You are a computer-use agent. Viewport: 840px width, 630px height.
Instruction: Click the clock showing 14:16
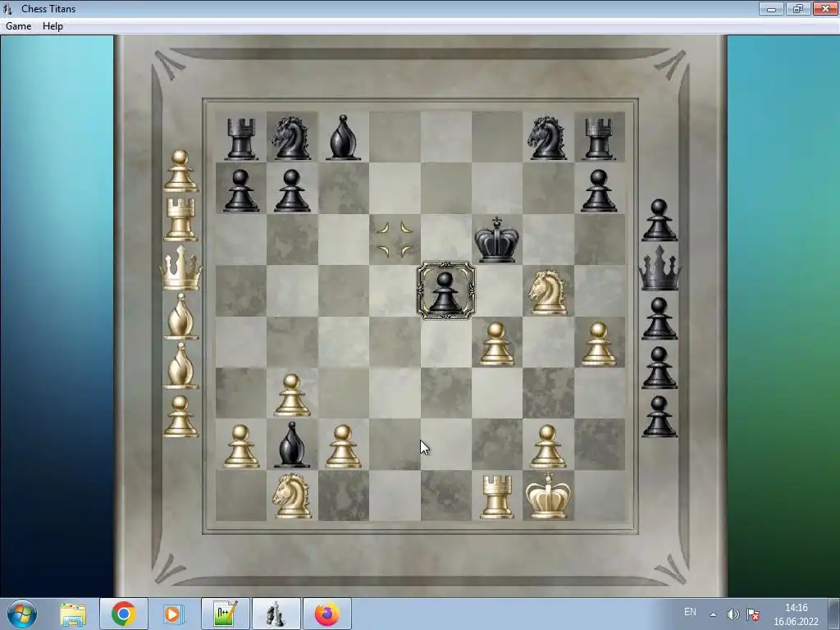(796, 614)
